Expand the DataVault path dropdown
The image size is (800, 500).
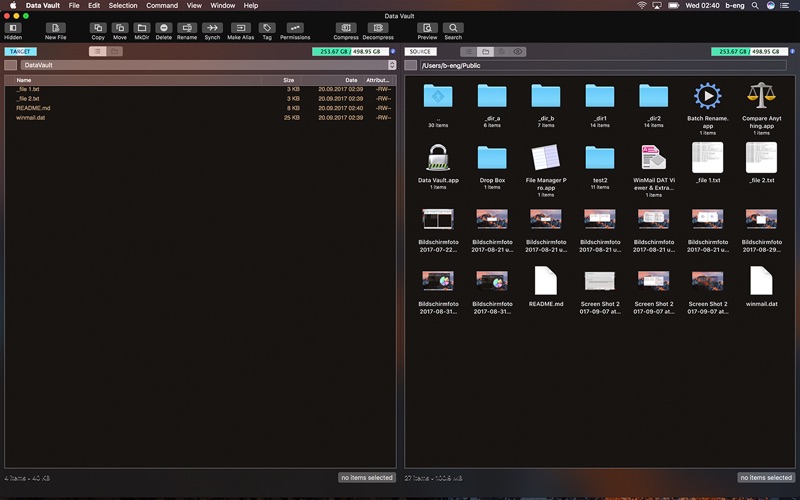pos(391,65)
